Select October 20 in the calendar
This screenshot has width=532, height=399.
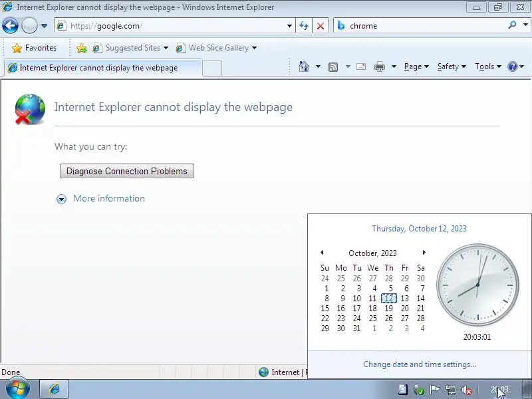pyautogui.click(x=405, y=309)
